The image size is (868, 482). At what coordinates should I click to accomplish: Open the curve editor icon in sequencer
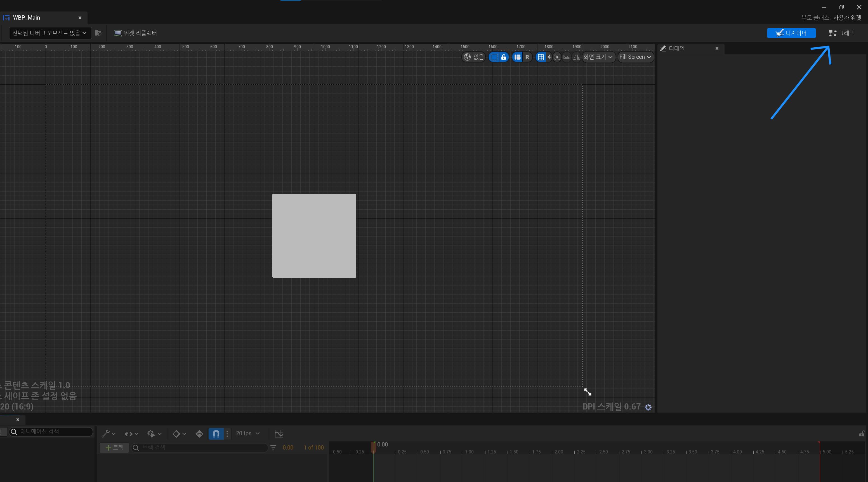(x=279, y=433)
